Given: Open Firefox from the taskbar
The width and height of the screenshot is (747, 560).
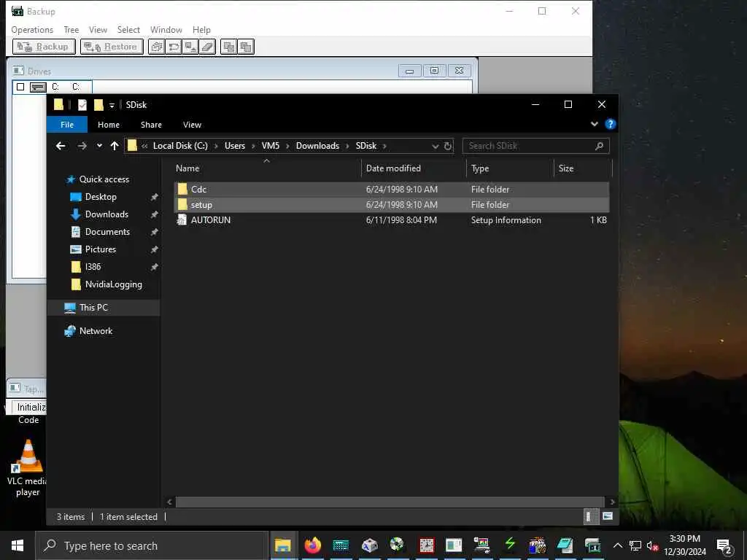Looking at the screenshot, I should tap(312, 545).
